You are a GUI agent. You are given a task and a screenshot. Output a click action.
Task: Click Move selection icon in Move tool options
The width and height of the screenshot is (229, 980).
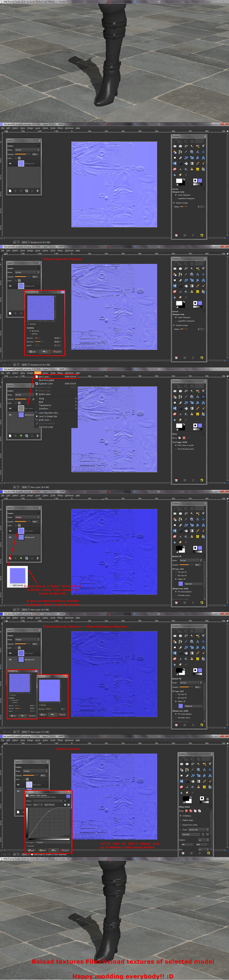[184, 438]
